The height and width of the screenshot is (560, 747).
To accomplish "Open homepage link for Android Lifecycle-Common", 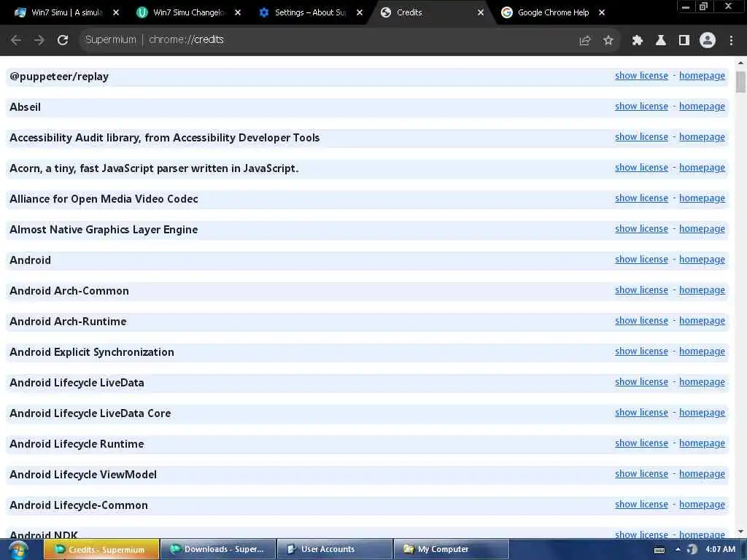I will (x=702, y=505).
